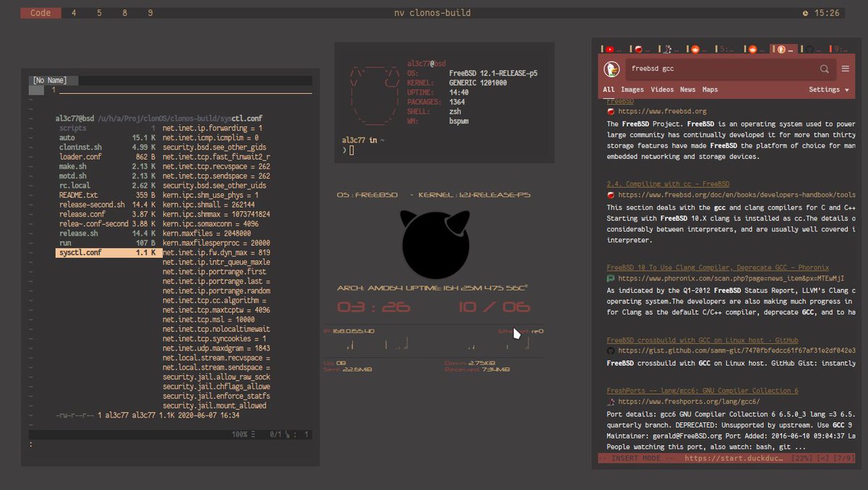Viewport: 868px width, 490px height.
Task: Click the phoronix.com result URL
Action: click(x=731, y=278)
